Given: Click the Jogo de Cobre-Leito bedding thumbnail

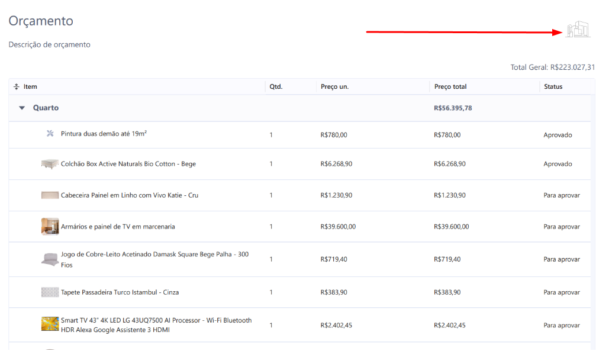Looking at the screenshot, I should coord(50,259).
